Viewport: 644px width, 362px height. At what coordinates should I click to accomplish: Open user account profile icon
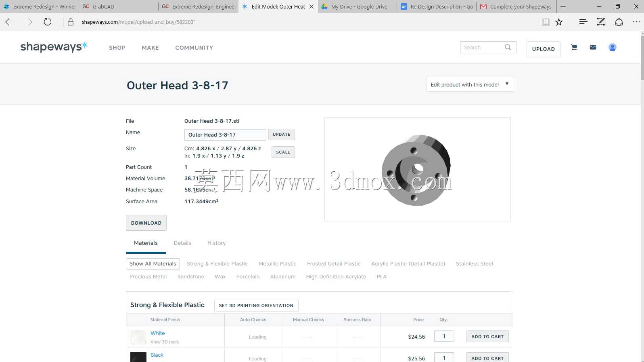[612, 47]
